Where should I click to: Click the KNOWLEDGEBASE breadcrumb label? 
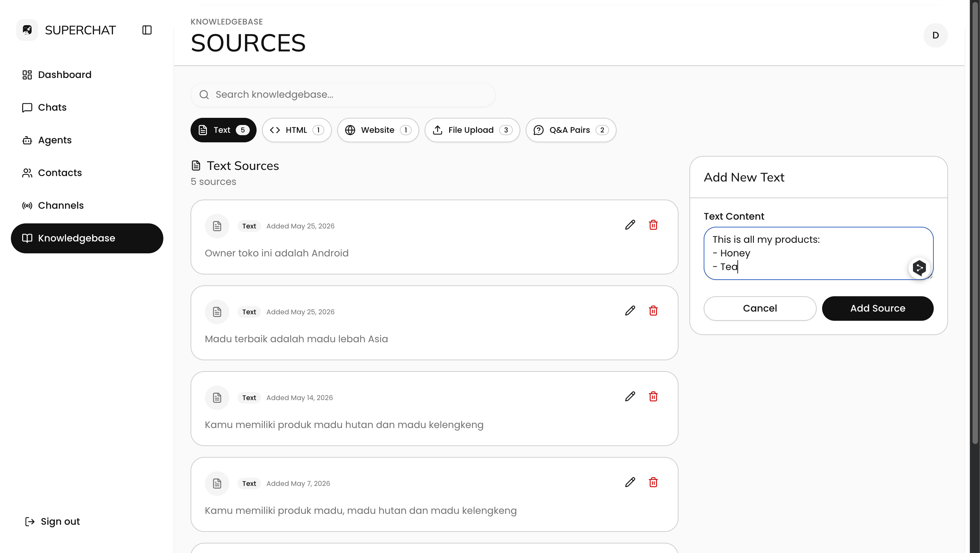tap(227, 22)
